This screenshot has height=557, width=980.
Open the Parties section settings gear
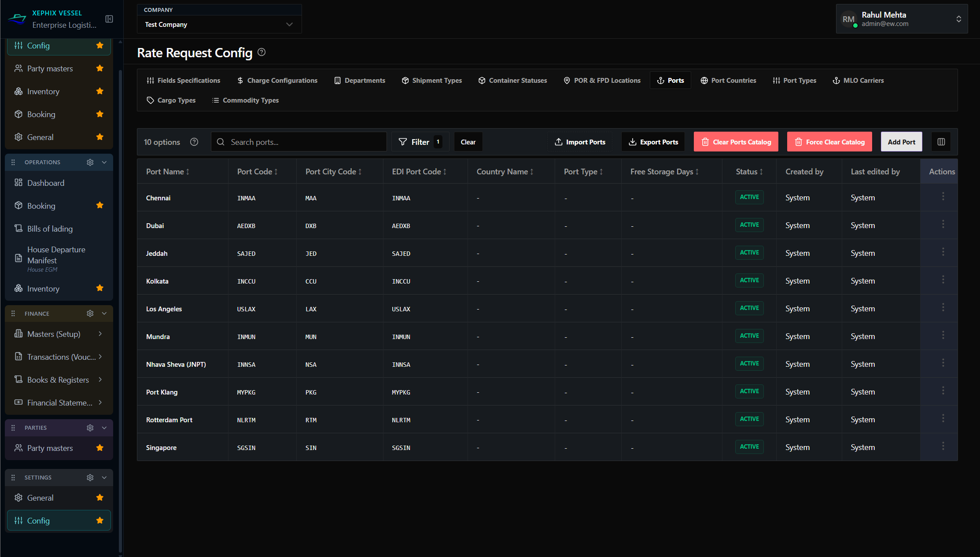(90, 428)
